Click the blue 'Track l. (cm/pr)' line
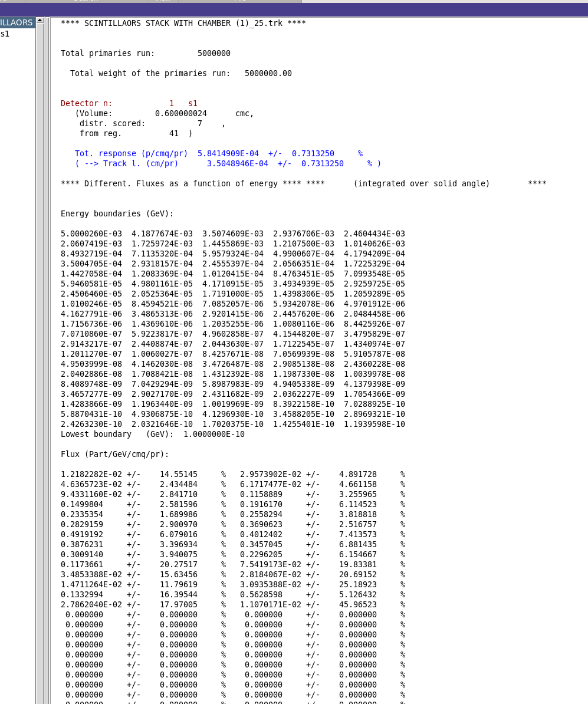 click(x=228, y=163)
